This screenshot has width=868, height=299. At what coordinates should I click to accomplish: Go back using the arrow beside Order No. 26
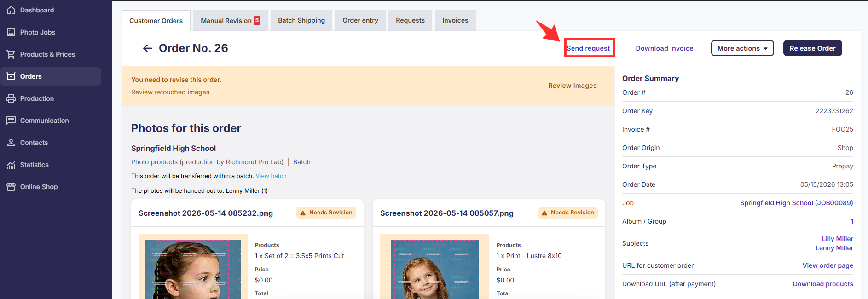(x=147, y=48)
